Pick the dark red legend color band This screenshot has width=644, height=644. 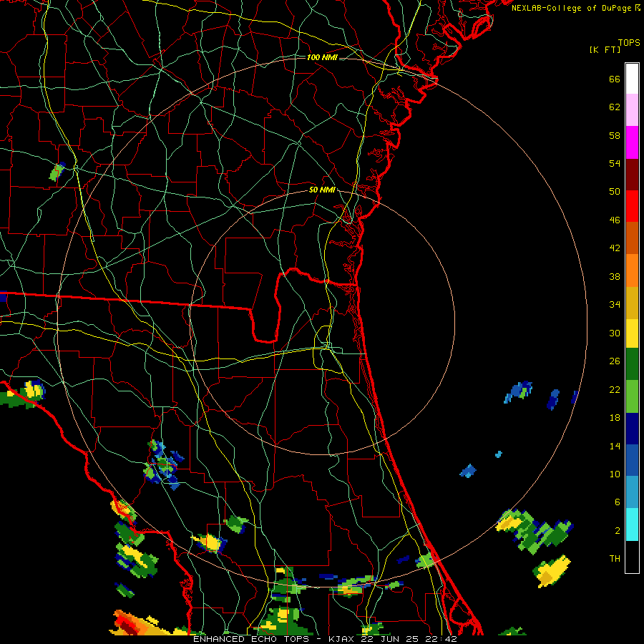(632, 174)
